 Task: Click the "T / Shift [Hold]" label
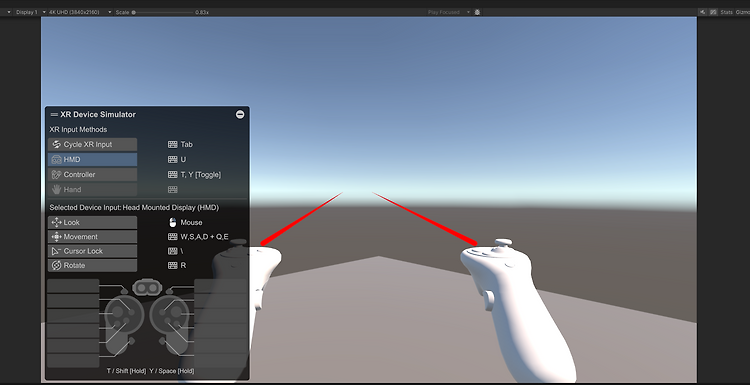click(126, 371)
